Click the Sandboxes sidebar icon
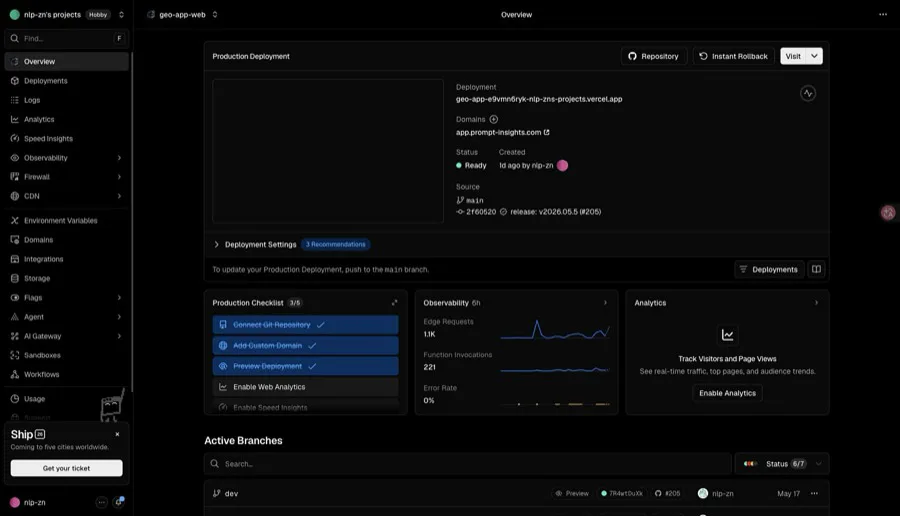 pyautogui.click(x=15, y=355)
